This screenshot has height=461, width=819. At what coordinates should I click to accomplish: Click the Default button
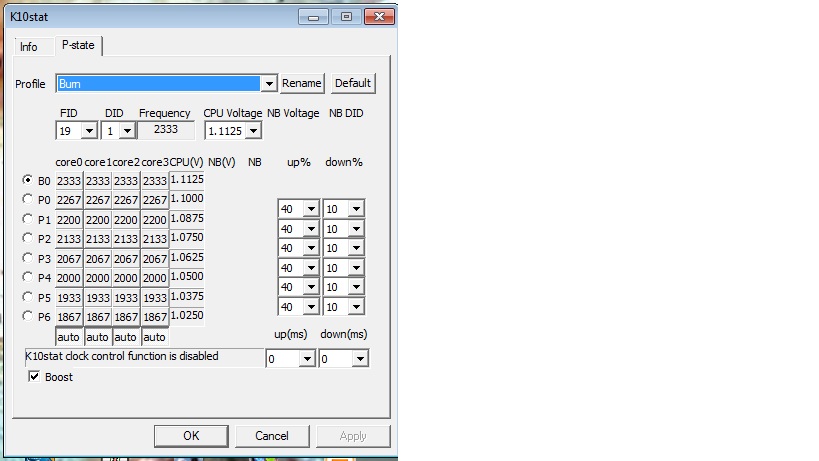coord(353,84)
